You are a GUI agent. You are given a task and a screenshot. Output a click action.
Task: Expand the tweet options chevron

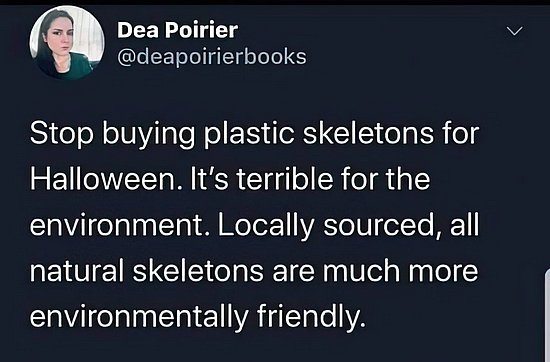(x=515, y=31)
